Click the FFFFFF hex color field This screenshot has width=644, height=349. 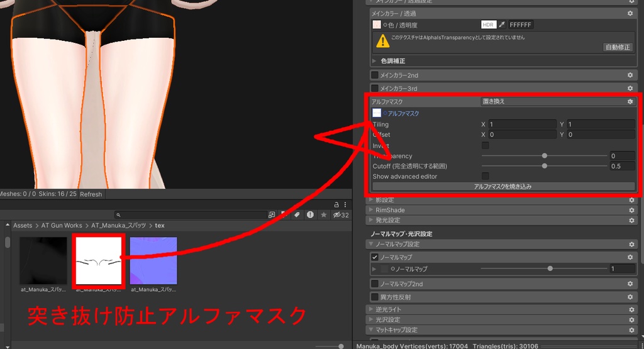tap(520, 25)
